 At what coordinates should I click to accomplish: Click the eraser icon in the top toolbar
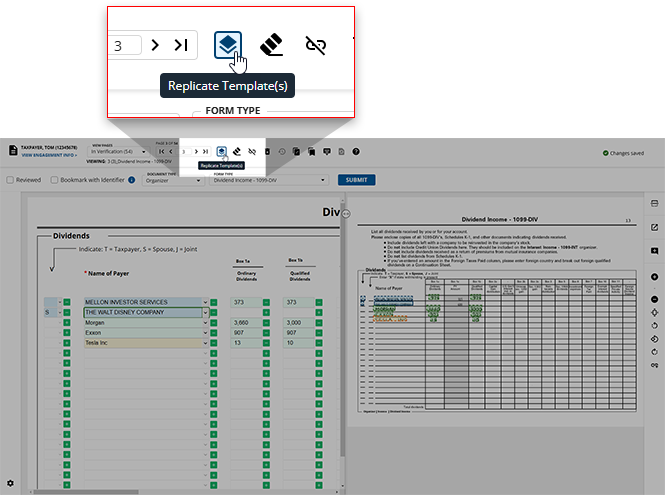click(x=237, y=151)
